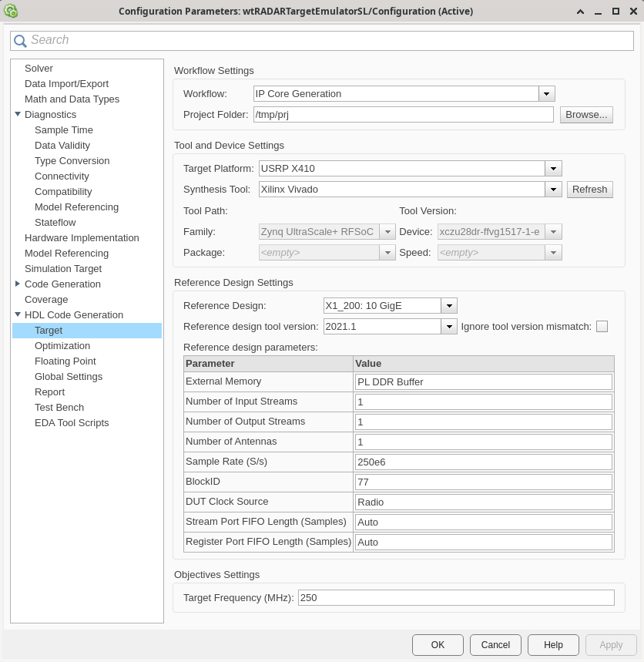Screen dimensions: 644x662
Task: Open the Optimization page under HDL
Action: pyautogui.click(x=62, y=346)
